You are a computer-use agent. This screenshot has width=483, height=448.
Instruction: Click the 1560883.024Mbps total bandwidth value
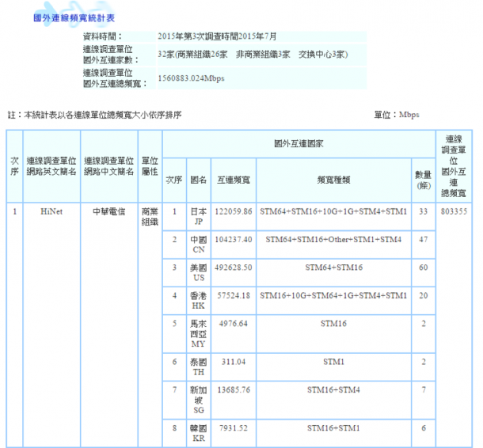191,78
